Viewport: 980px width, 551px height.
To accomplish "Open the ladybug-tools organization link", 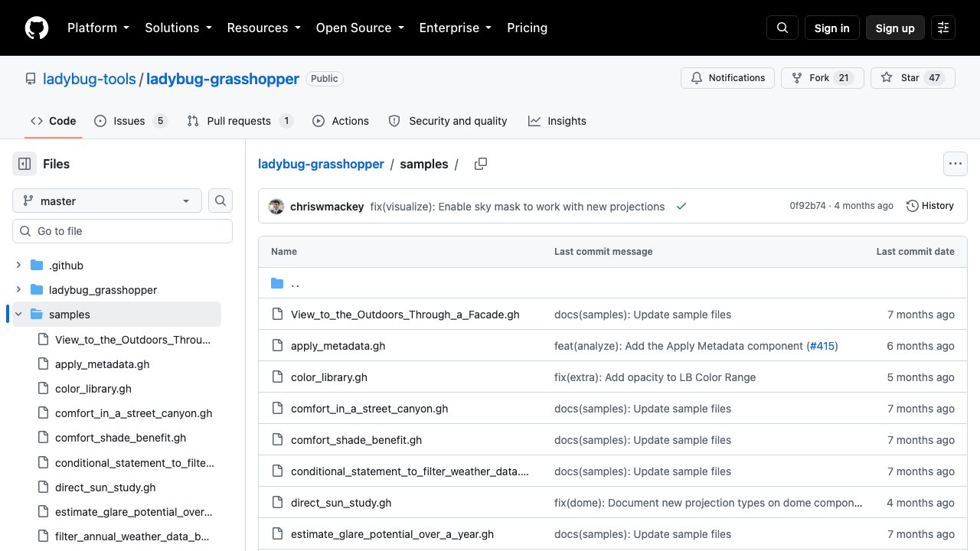I will tap(90, 79).
